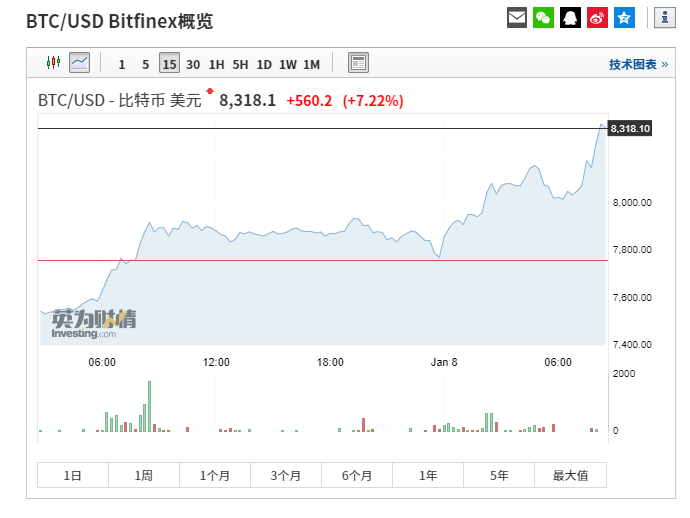
Task: Select the 3个月 time range tab
Action: click(286, 476)
